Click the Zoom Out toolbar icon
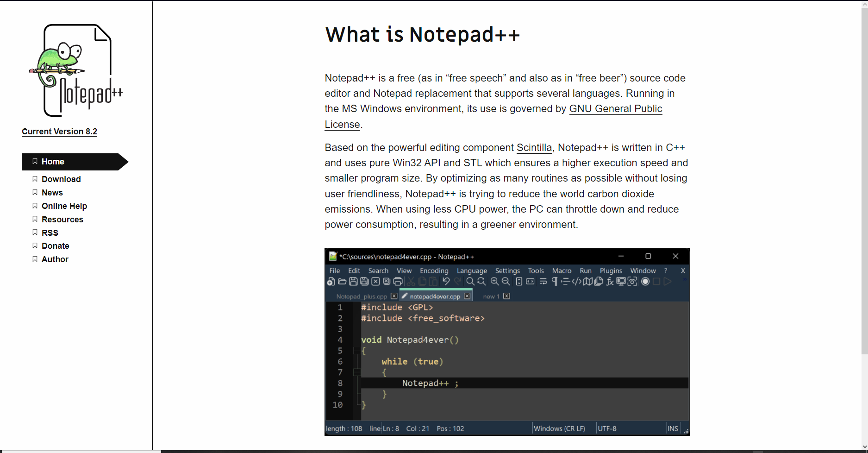Viewport: 868px width, 453px height. pos(506,282)
